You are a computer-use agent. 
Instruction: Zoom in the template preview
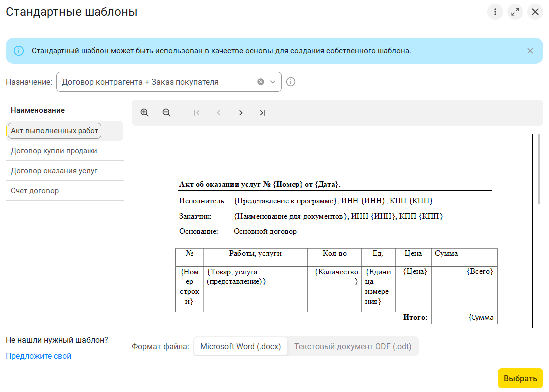pos(144,113)
